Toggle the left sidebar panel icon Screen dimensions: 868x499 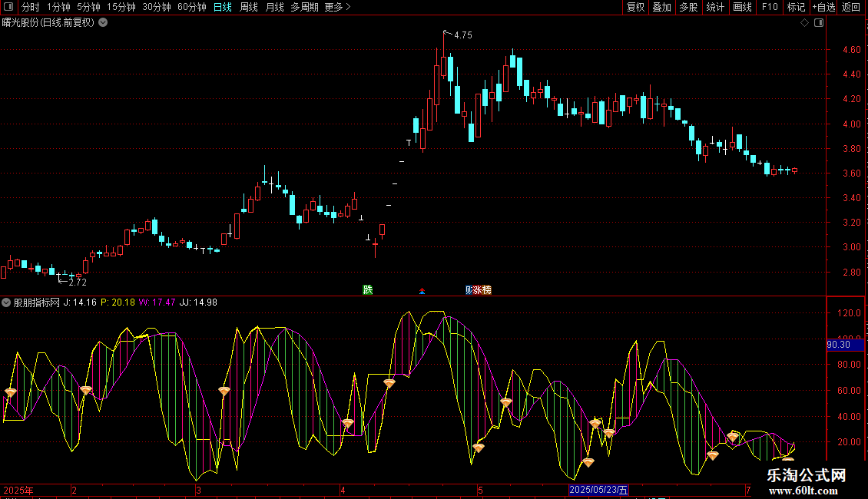click(x=8, y=7)
